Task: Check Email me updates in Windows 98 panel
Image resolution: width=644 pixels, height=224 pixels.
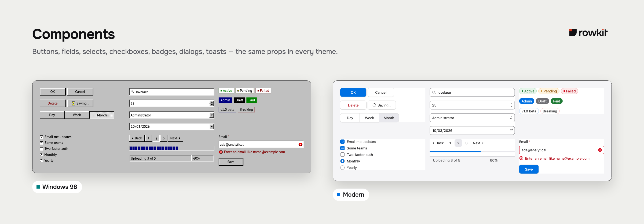Action: pyautogui.click(x=41, y=137)
